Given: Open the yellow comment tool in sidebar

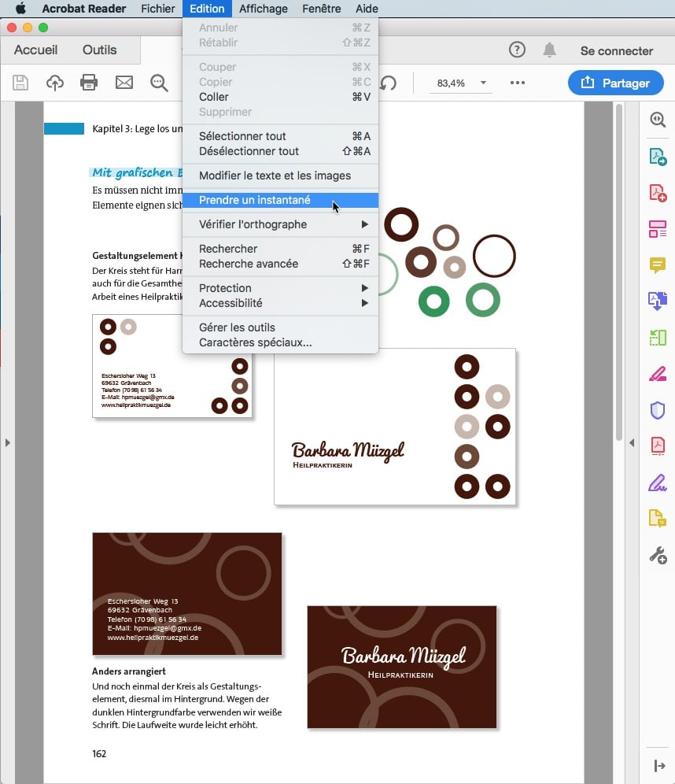Looking at the screenshot, I should [657, 265].
